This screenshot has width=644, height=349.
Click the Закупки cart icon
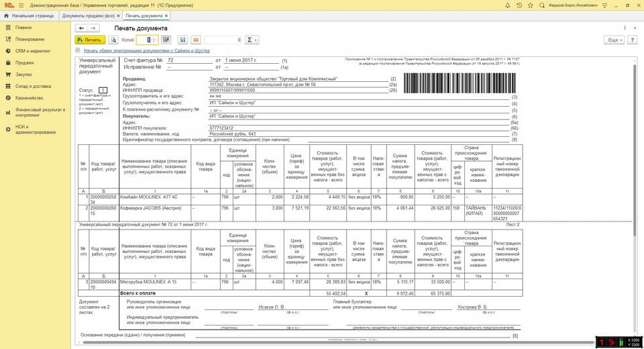coord(8,74)
